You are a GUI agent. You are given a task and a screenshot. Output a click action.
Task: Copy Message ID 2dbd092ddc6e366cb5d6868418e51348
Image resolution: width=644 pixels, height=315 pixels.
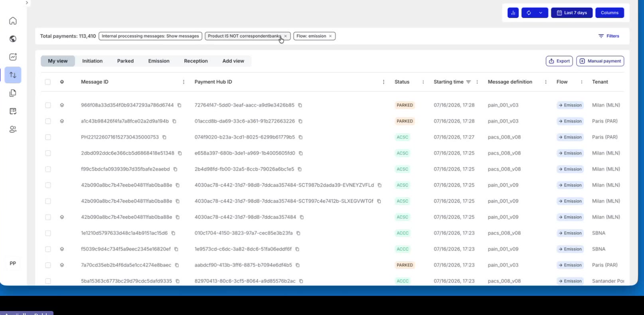180,153
